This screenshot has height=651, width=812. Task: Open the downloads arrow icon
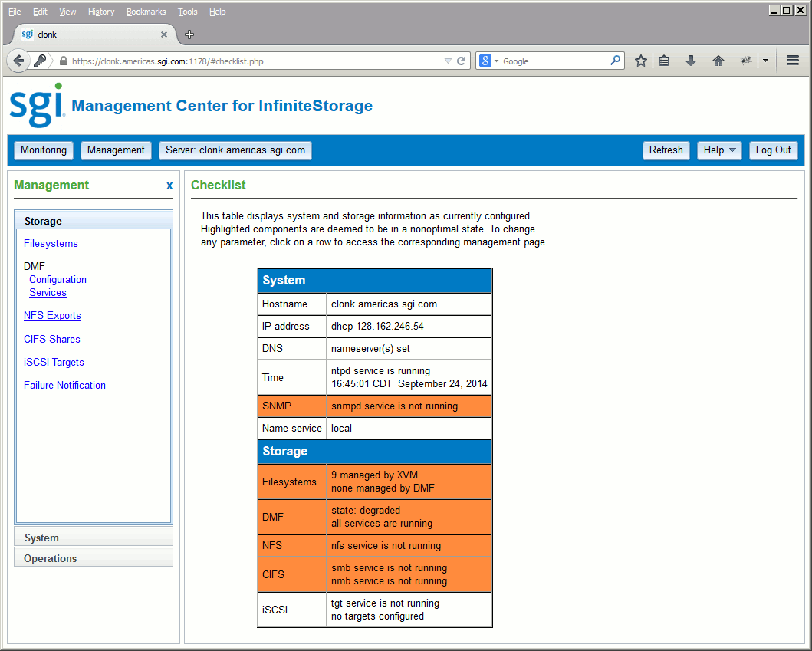[x=691, y=61]
